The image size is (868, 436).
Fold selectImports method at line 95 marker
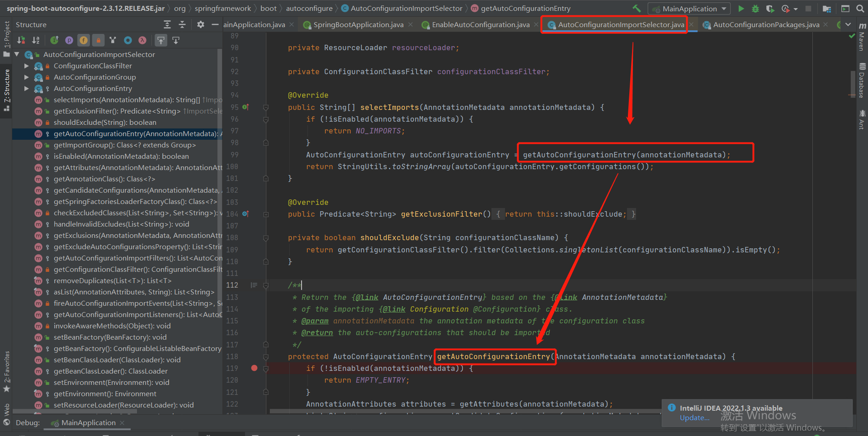click(x=266, y=108)
